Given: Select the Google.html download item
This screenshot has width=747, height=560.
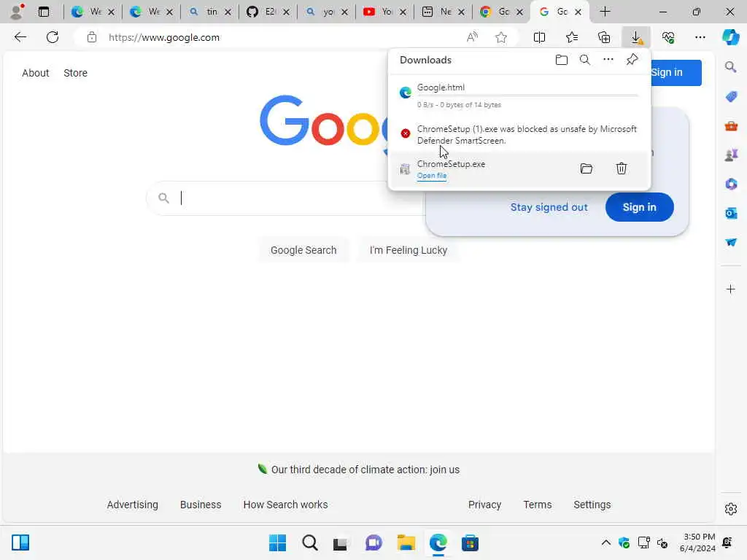Looking at the screenshot, I should pos(519,96).
